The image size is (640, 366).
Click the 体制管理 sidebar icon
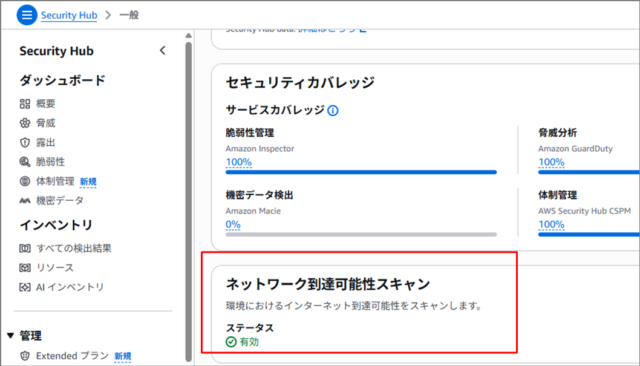pyautogui.click(x=25, y=181)
